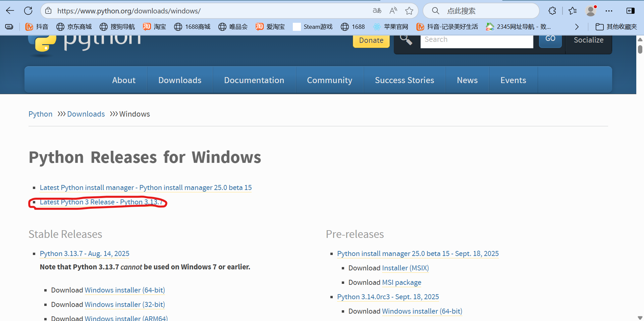Open the 苹果官网 bookmark
Image resolution: width=644 pixels, height=321 pixels.
pyautogui.click(x=391, y=27)
